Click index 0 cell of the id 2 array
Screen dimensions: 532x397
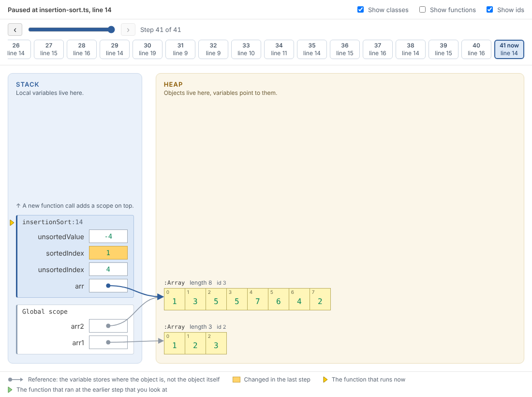coord(175,343)
